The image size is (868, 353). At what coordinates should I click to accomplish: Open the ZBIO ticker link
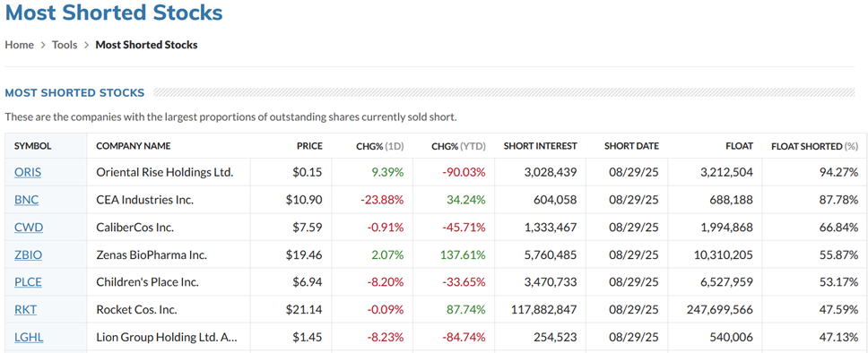click(x=28, y=255)
